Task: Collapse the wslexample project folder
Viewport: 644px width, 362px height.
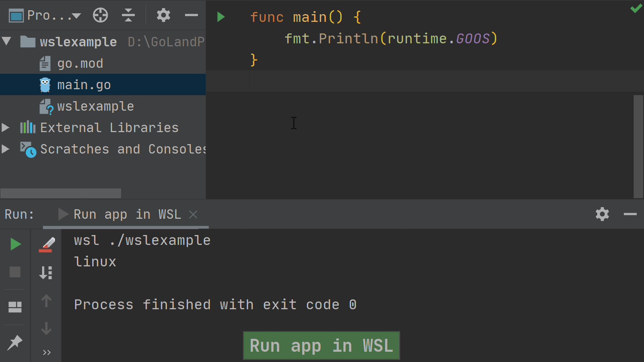Action: [6, 42]
